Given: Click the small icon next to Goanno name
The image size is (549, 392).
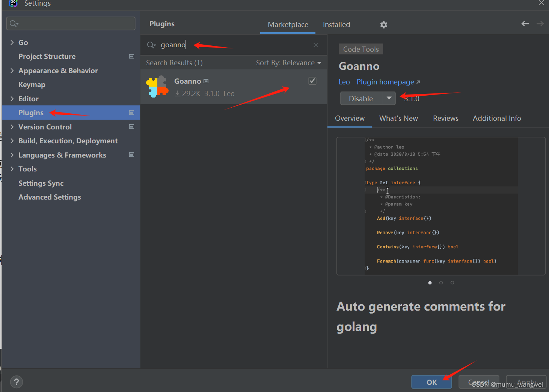Looking at the screenshot, I should (206, 81).
